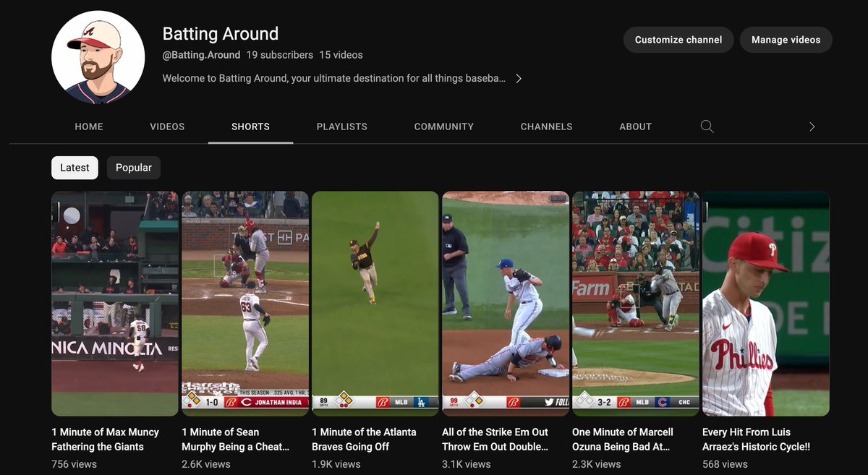
Task: Click the @Batting.Around channel handle
Action: click(x=200, y=54)
